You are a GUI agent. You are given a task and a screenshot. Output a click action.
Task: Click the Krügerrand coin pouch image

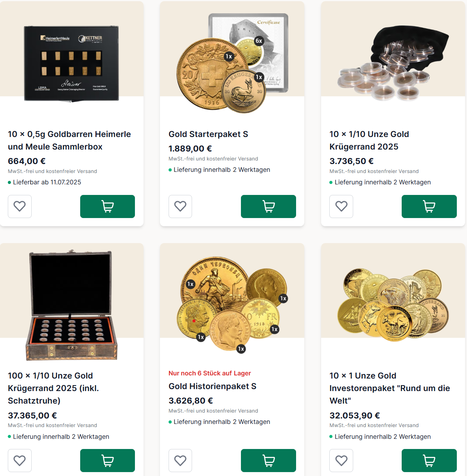[x=393, y=63]
